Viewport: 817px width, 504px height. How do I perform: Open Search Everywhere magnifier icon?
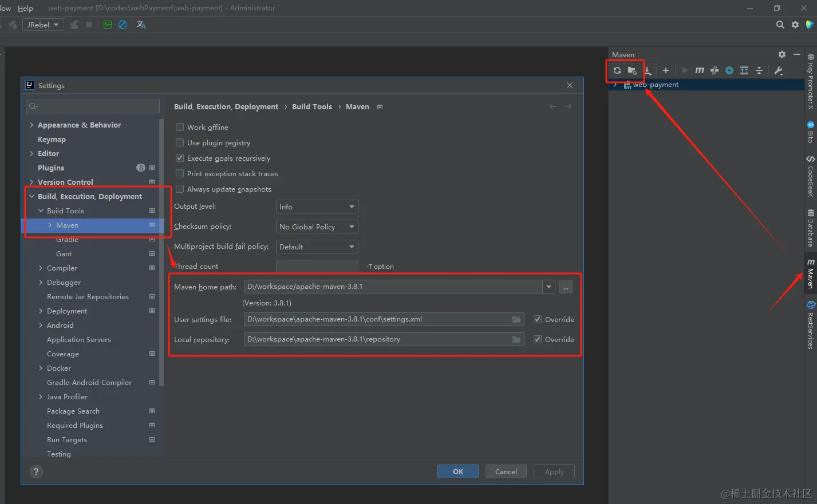780,25
